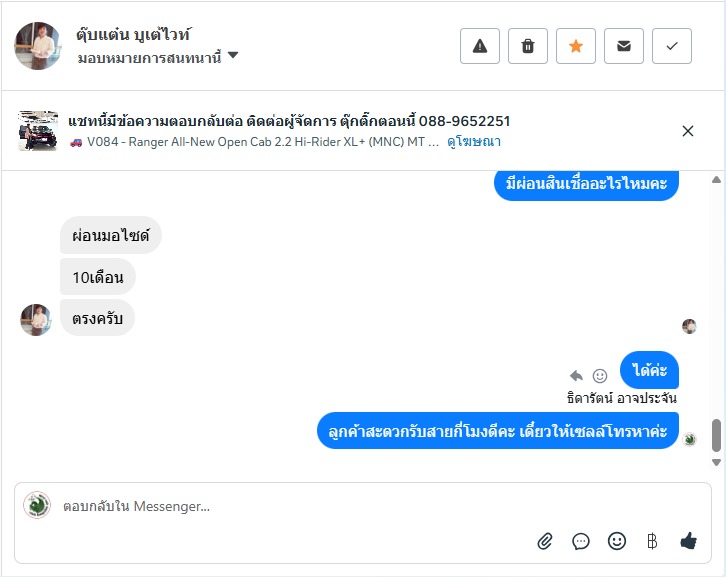Focus the ตอบกลับใน Messenger text field
726x577 pixels.
click(290, 506)
